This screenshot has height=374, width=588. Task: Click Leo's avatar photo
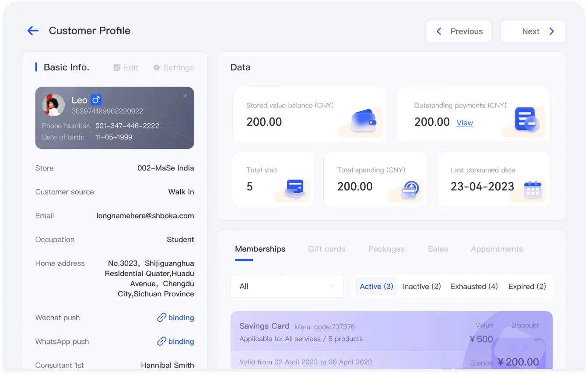tap(53, 105)
